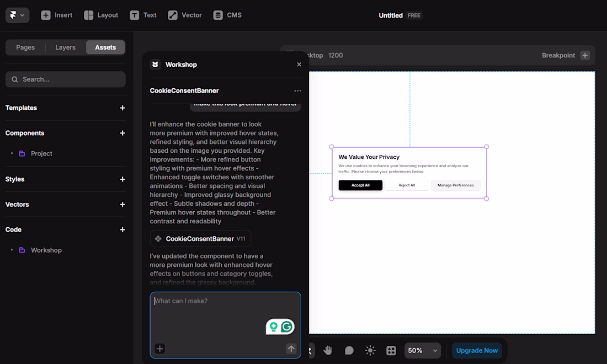Click the Templates section heading
The width and height of the screenshot is (607, 364).
pyautogui.click(x=22, y=108)
